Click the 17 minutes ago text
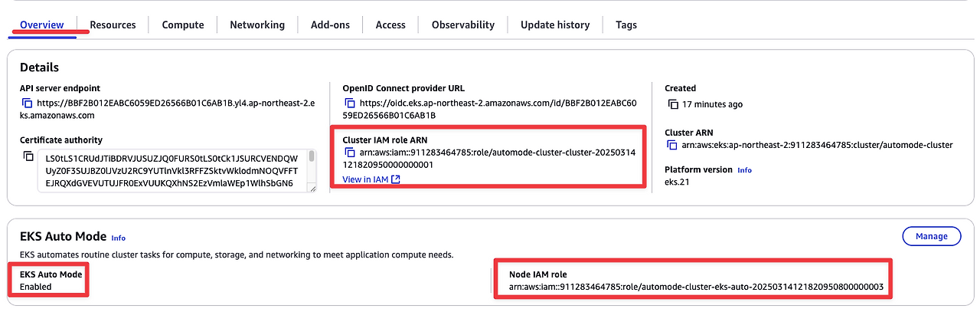 pos(712,104)
